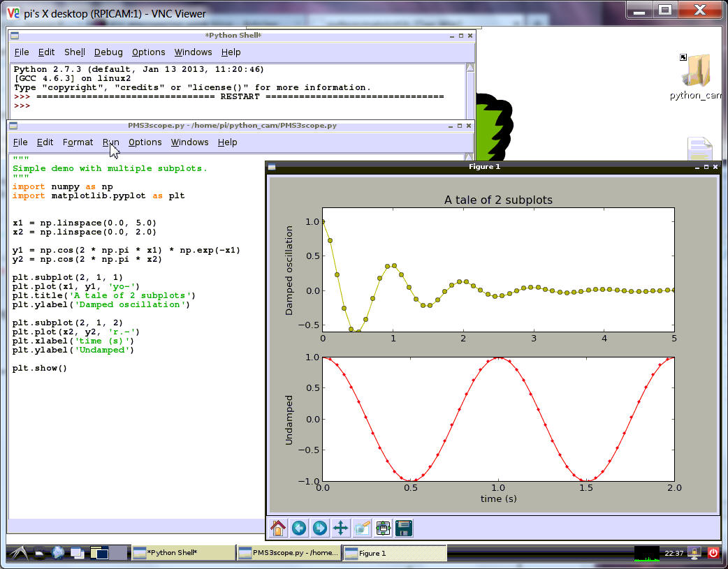Open the Run menu in PMS3scope.py editor
This screenshot has height=569, width=728.
pyautogui.click(x=110, y=142)
